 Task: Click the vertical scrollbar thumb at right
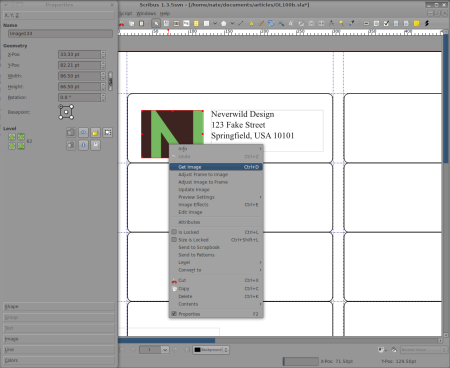tap(446, 98)
